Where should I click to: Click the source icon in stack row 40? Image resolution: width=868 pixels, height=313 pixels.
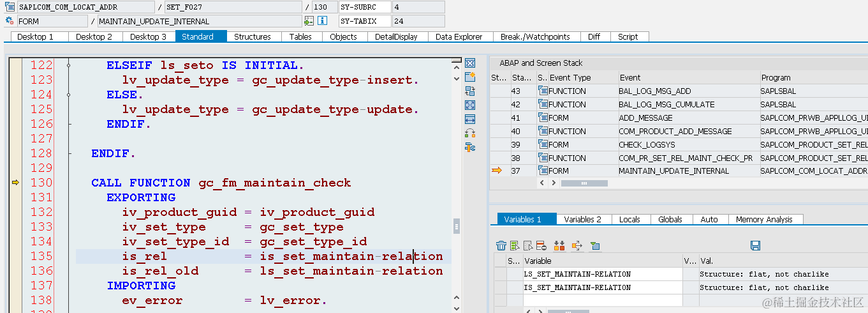tap(543, 131)
